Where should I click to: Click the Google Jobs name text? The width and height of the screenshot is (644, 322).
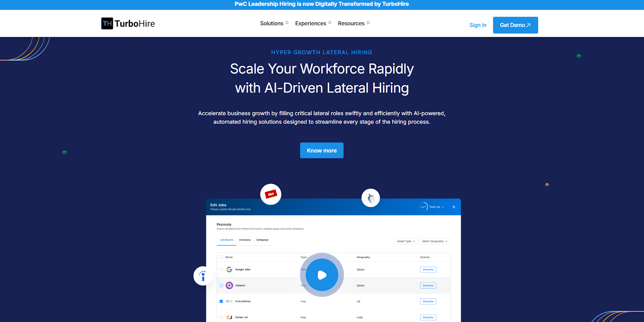243,270
